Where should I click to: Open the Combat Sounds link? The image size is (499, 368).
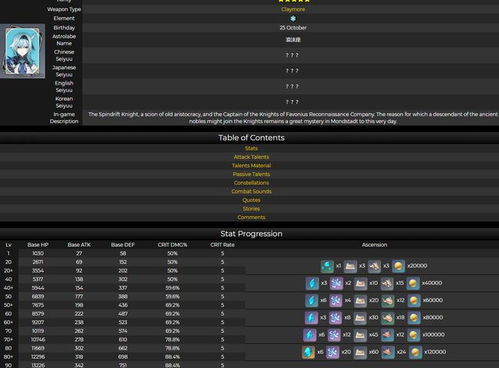click(251, 192)
